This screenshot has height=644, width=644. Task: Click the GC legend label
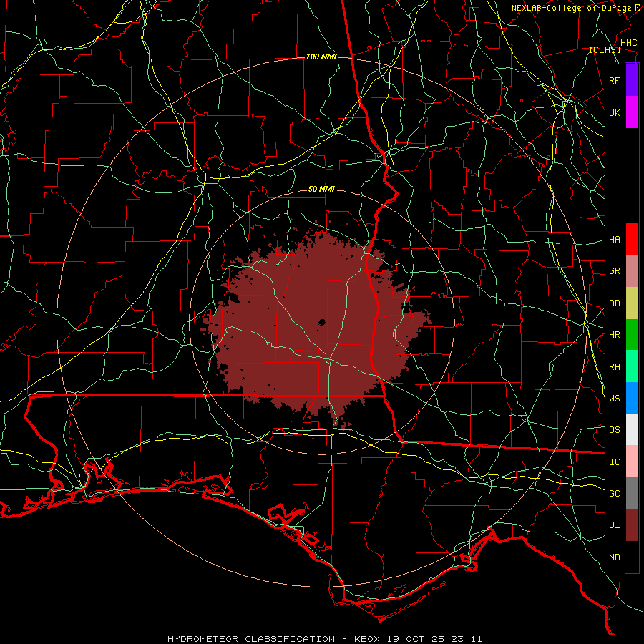(615, 493)
